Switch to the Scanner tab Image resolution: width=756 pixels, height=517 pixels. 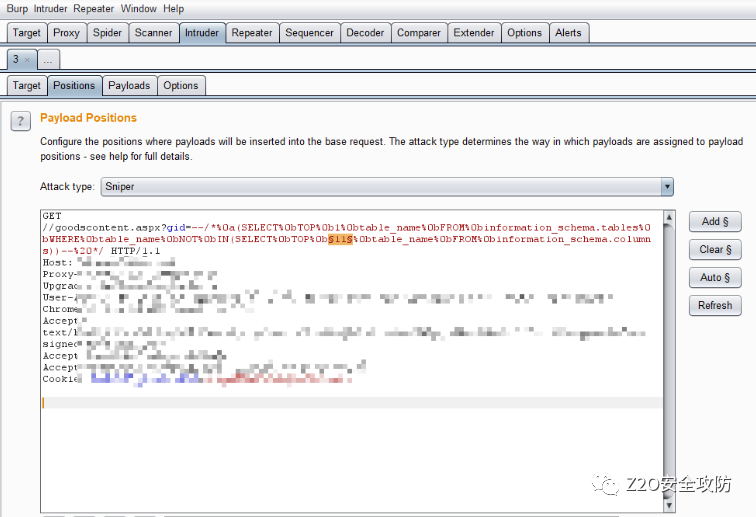click(x=153, y=33)
